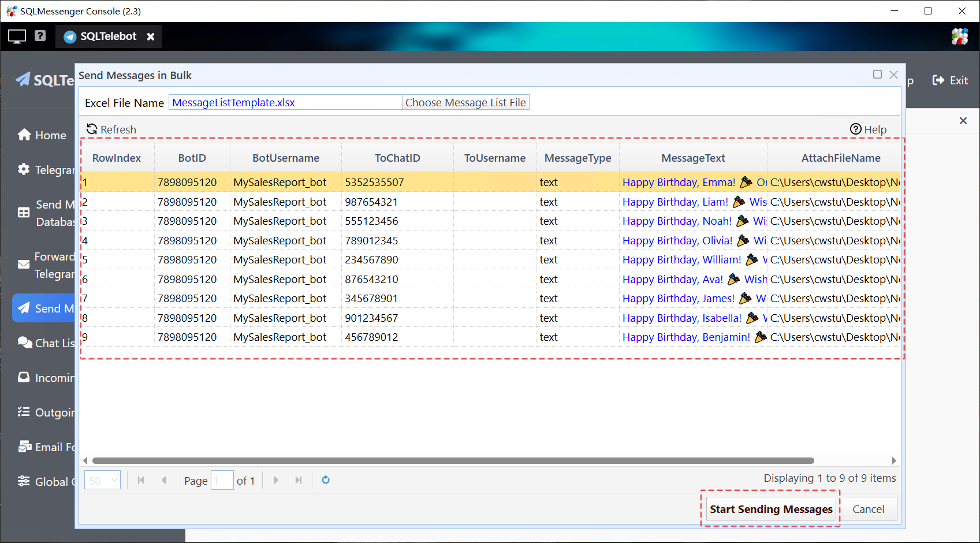The height and width of the screenshot is (543, 980).
Task: Click the horizontal scrollbar of the table
Action: 453,461
